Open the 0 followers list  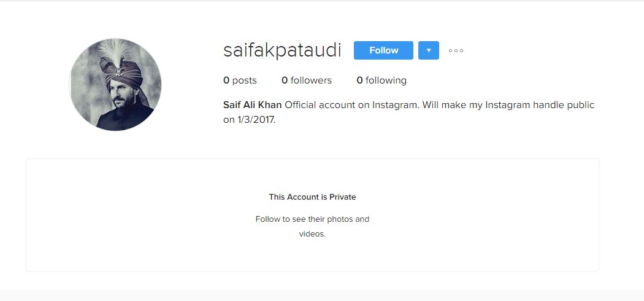coord(306,80)
